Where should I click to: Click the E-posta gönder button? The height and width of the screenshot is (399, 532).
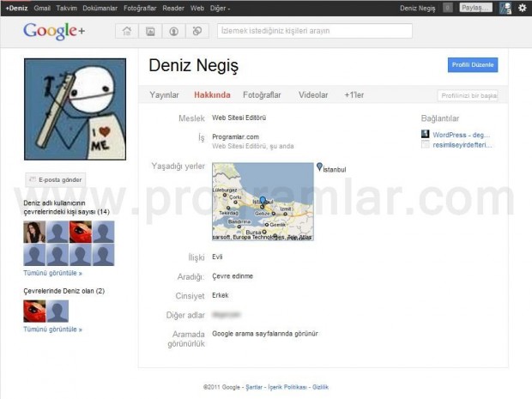point(56,180)
